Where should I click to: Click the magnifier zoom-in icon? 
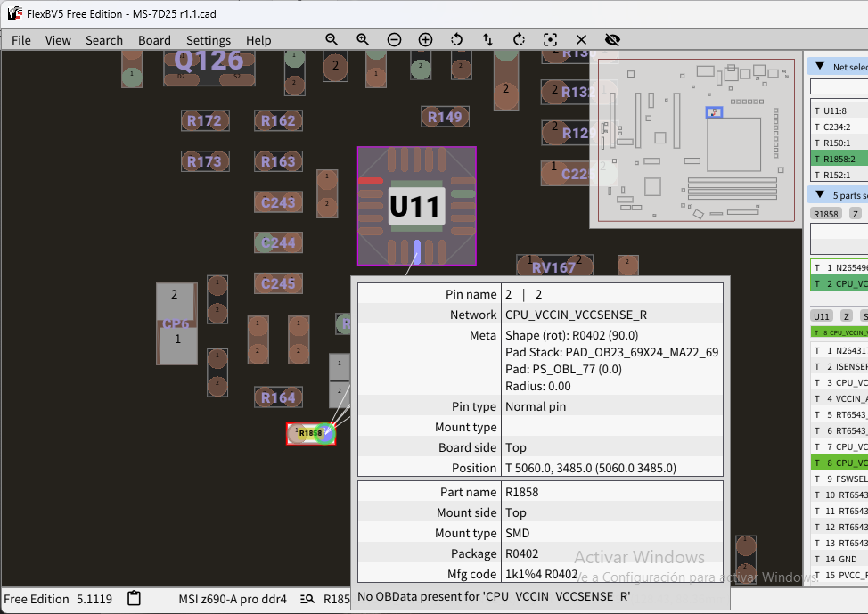363,40
